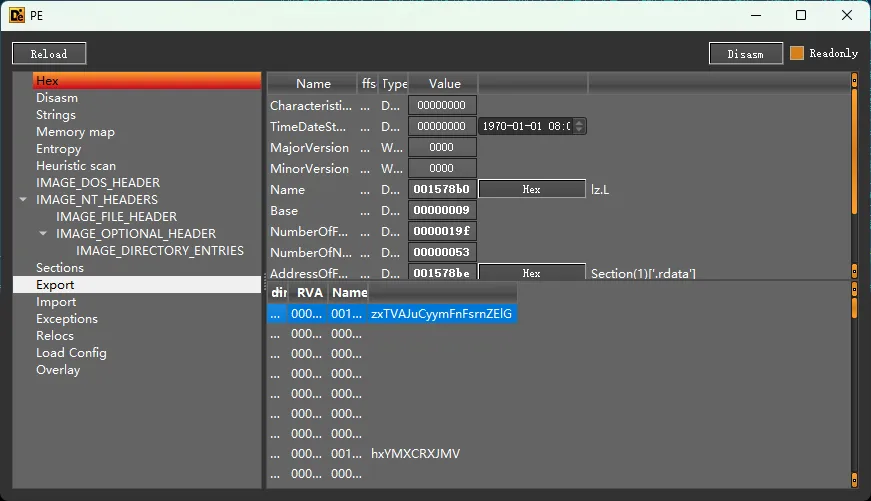The width and height of the screenshot is (871, 501).
Task: Select IMAGE_FILE_HEADER tree item
Action: tap(116, 217)
